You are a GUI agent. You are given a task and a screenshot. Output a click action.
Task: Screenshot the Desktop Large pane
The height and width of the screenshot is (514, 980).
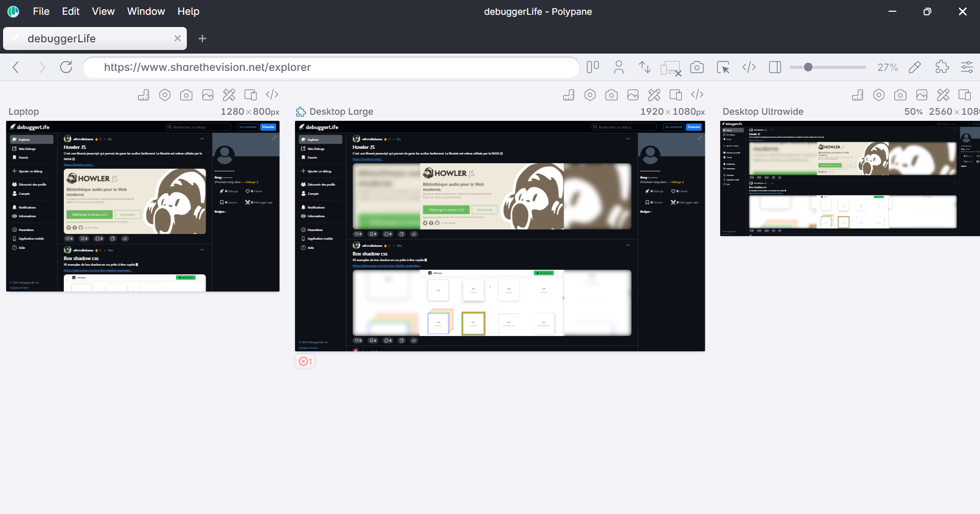pos(611,95)
